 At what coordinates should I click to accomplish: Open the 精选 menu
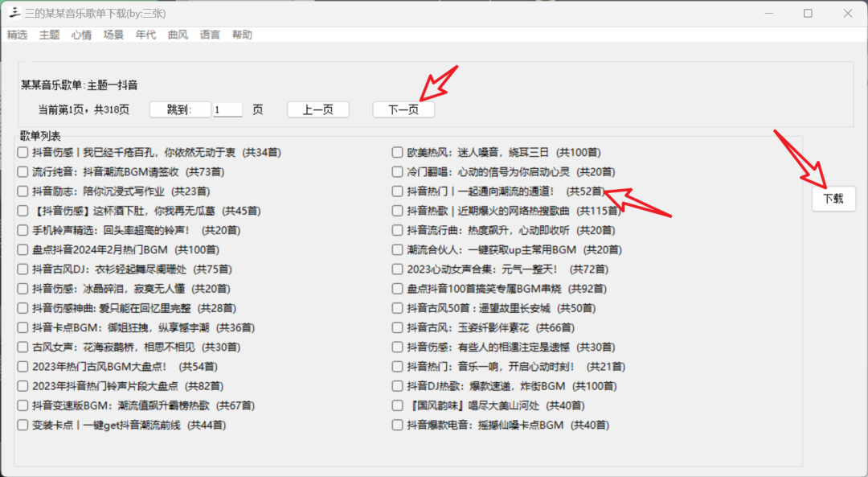pos(17,35)
